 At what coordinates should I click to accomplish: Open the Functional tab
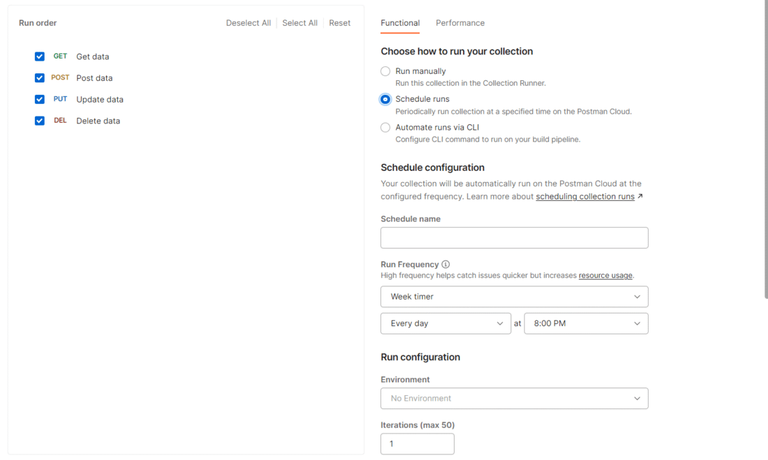(x=400, y=23)
